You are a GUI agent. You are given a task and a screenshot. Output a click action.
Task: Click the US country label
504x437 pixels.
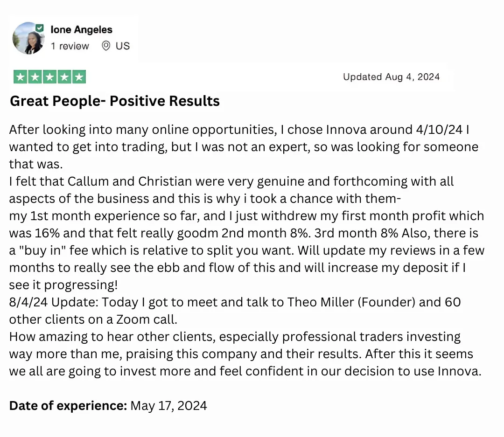[123, 46]
